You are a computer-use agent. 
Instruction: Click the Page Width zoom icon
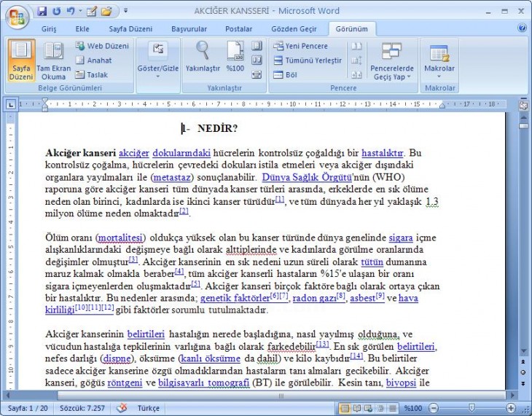[x=257, y=74]
